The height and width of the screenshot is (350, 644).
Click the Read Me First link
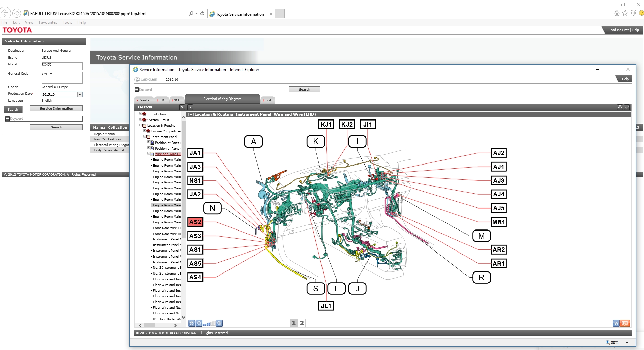618,30
